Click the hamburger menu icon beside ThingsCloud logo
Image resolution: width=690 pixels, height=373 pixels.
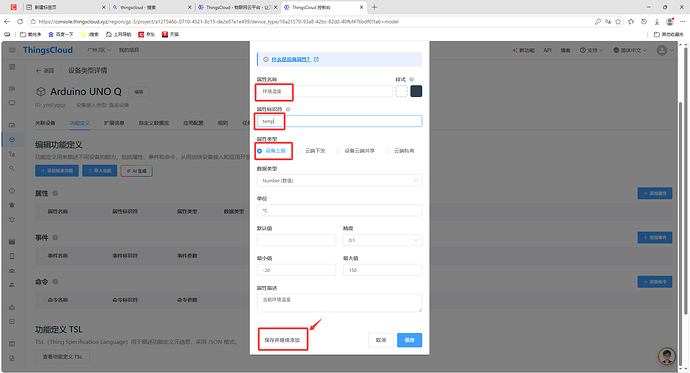tap(12, 50)
